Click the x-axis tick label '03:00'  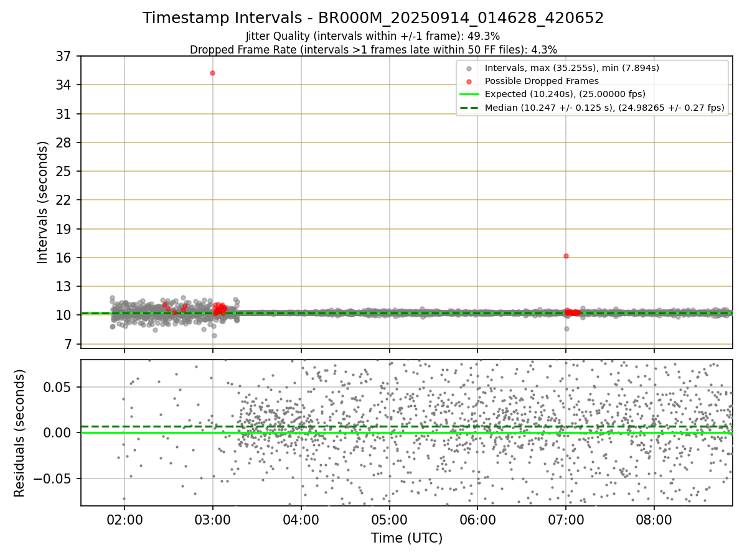pyautogui.click(x=212, y=521)
